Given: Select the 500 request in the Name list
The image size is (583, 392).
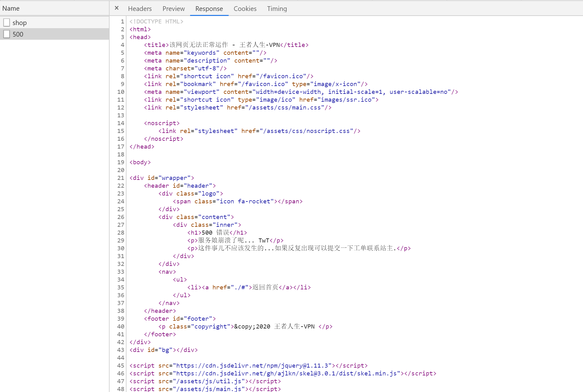Looking at the screenshot, I should coord(18,34).
